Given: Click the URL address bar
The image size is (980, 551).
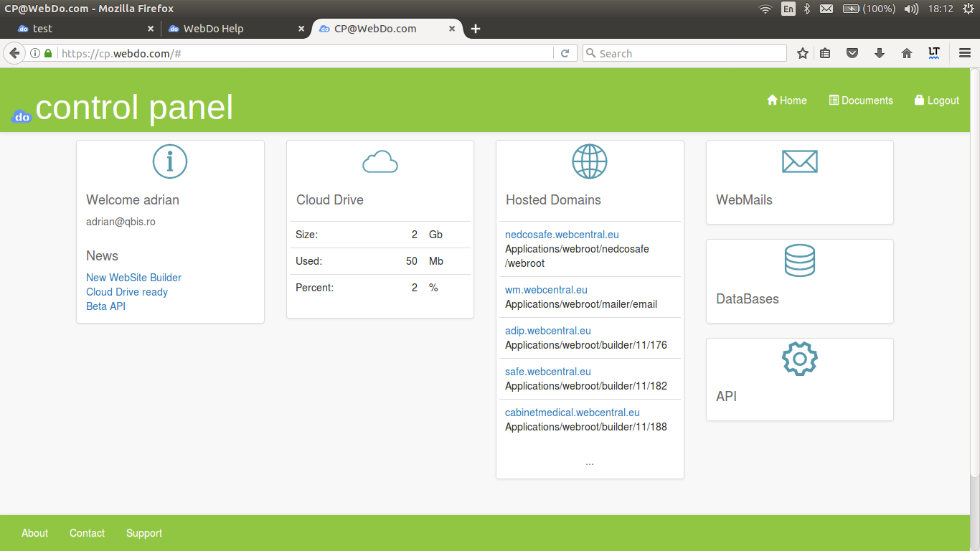Looking at the screenshot, I should (x=306, y=53).
